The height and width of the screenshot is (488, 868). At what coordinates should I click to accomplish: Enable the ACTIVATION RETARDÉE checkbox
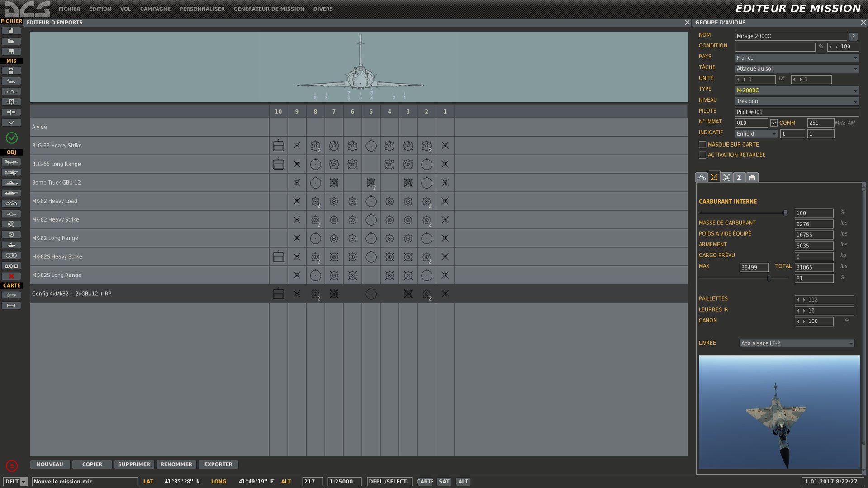(702, 155)
